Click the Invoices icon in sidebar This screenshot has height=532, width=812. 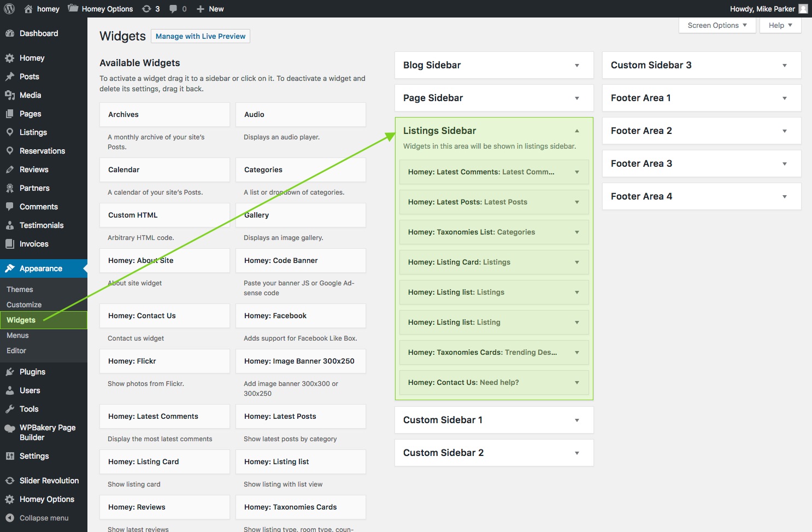(10, 244)
